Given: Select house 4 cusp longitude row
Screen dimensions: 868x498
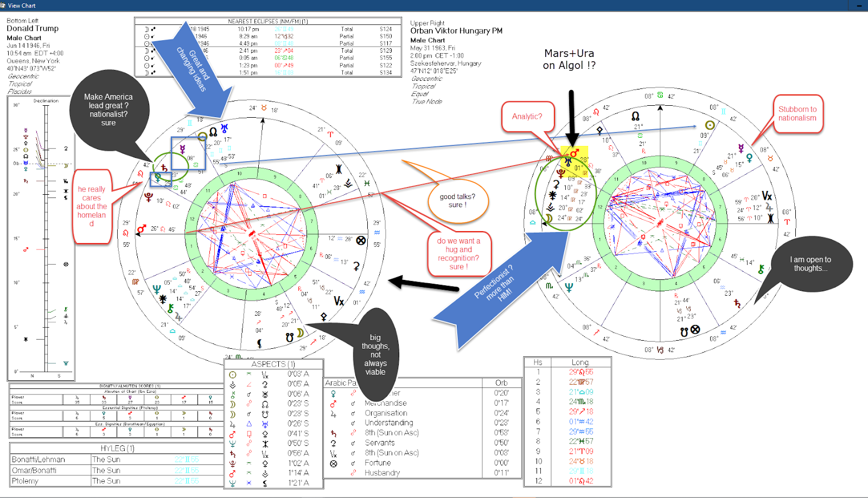Looking at the screenshot, I should click(x=567, y=402).
